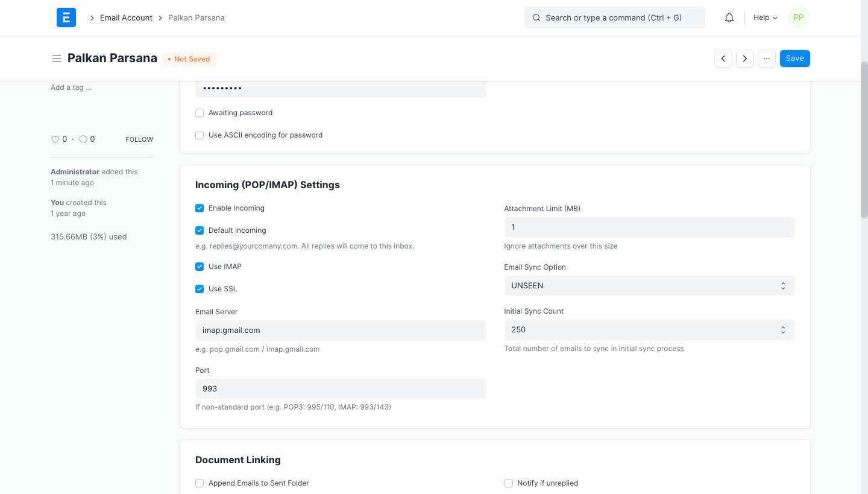Click the Email Server input field
The width and height of the screenshot is (868, 494).
coord(341,331)
